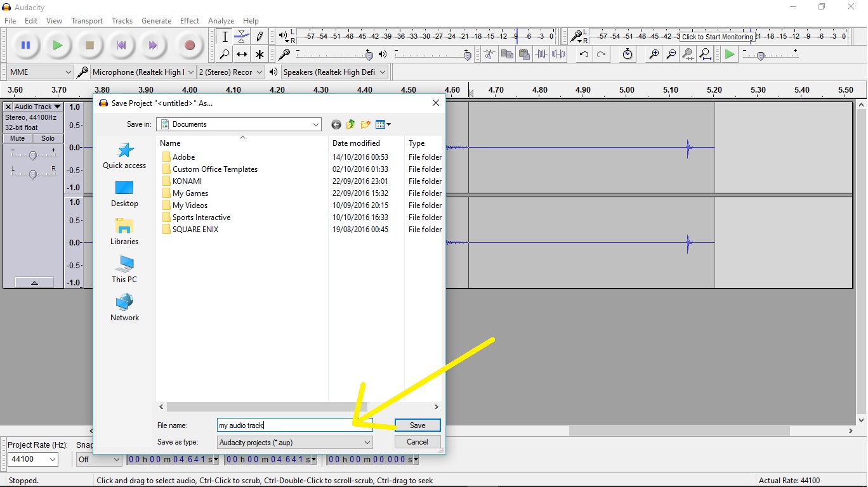Click the Cut scissors icon
The image size is (868, 487).
(x=489, y=55)
